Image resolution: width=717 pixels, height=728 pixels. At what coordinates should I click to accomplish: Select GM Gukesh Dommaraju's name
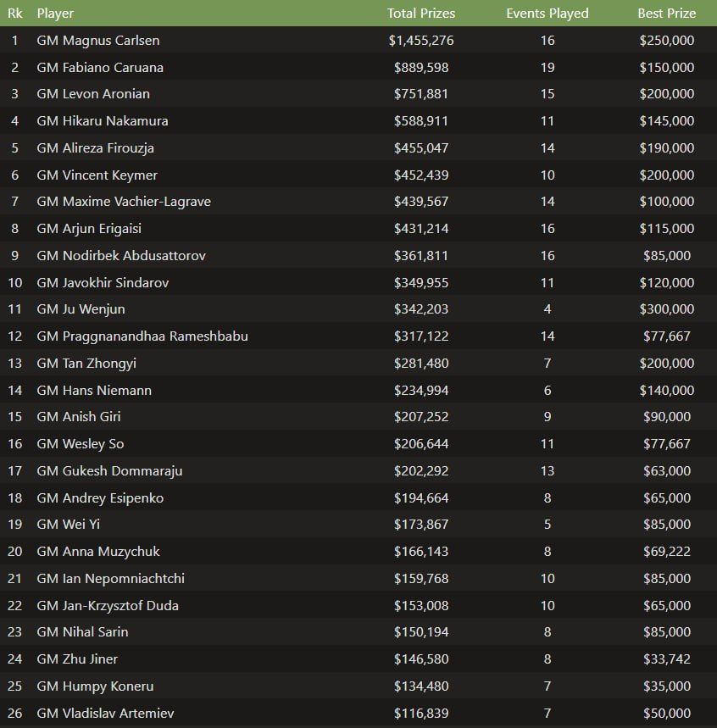[x=109, y=471]
